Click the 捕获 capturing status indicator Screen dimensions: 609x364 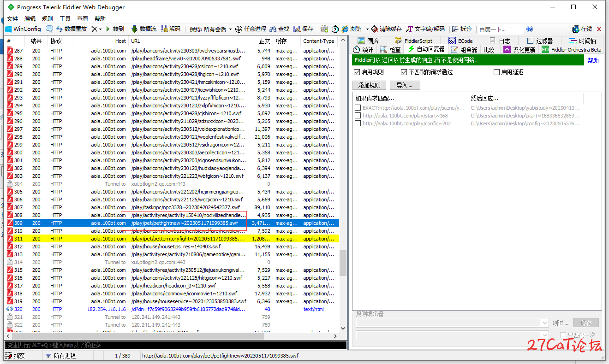(x=15, y=356)
